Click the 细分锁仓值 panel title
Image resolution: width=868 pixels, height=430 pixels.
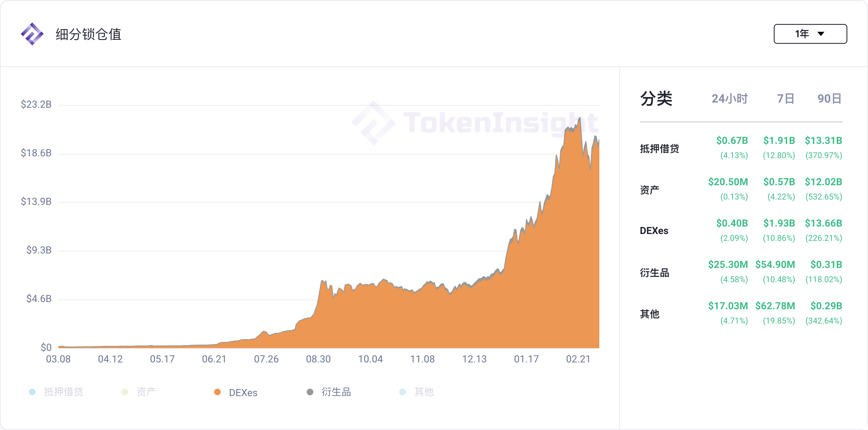point(88,34)
